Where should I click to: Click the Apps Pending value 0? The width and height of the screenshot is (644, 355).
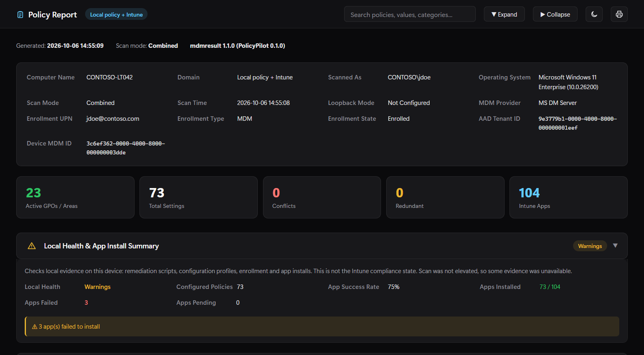[238, 303]
